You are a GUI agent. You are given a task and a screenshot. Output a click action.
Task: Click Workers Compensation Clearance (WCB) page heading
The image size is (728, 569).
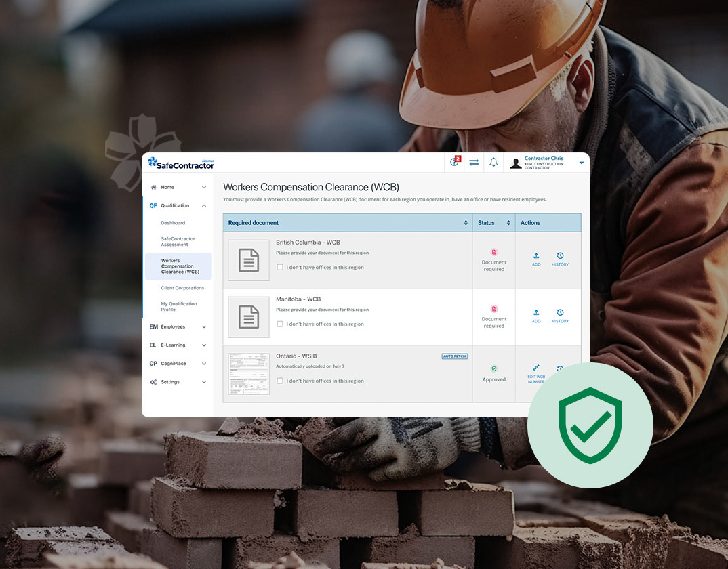(x=311, y=187)
